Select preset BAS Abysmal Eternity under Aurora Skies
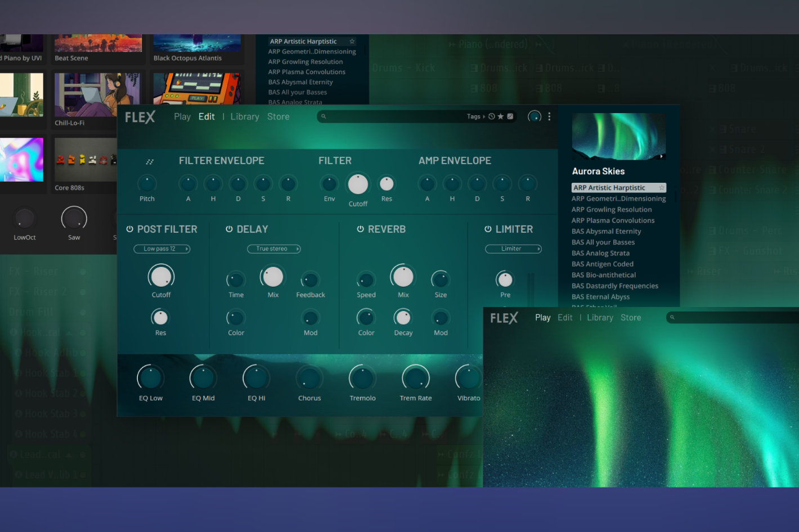Viewport: 799px width, 532px height. click(x=606, y=231)
